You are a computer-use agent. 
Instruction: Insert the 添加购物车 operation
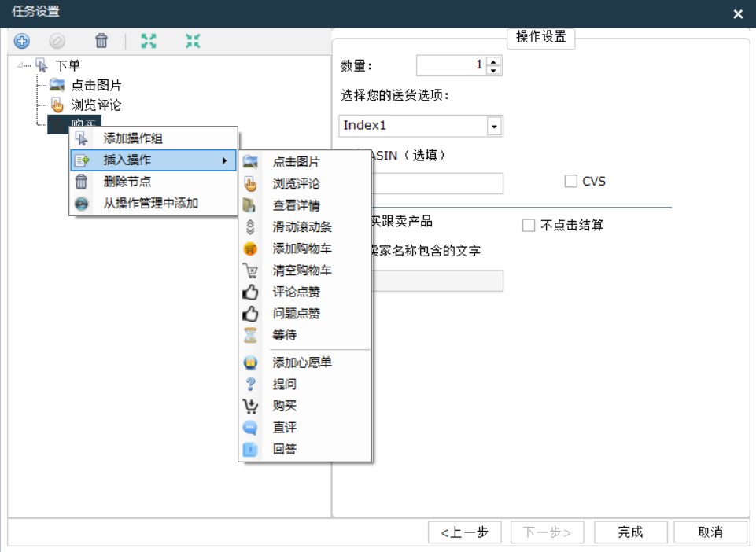pos(305,248)
